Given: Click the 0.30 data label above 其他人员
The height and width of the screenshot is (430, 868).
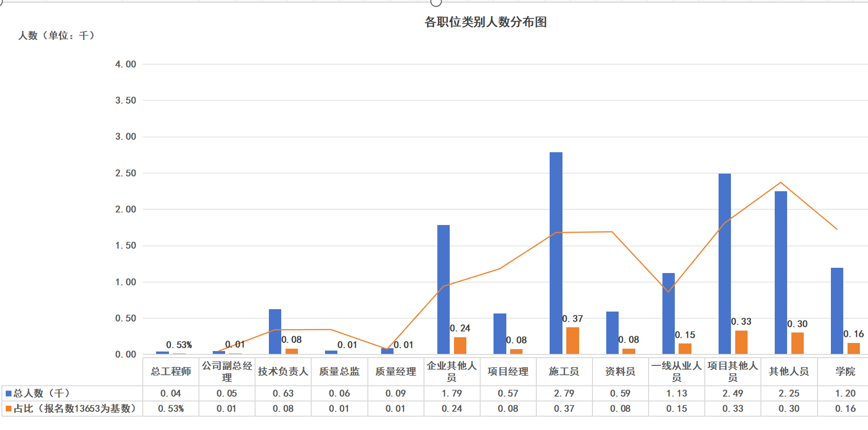Looking at the screenshot, I should pos(797,324).
